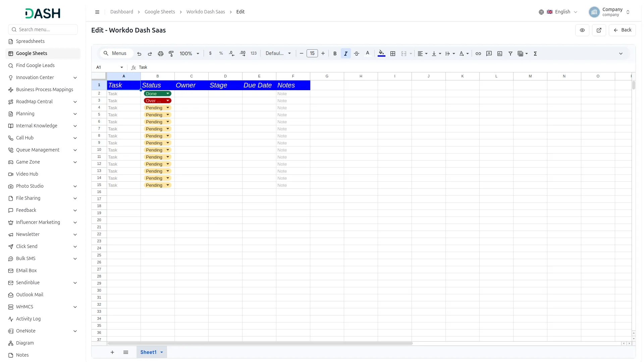Decrease decimal places icon
This screenshot has height=362, width=644.
[232, 54]
